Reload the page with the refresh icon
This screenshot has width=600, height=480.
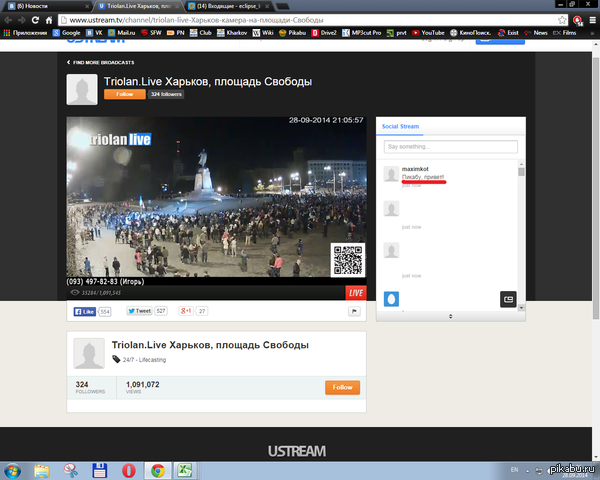pyautogui.click(x=48, y=19)
